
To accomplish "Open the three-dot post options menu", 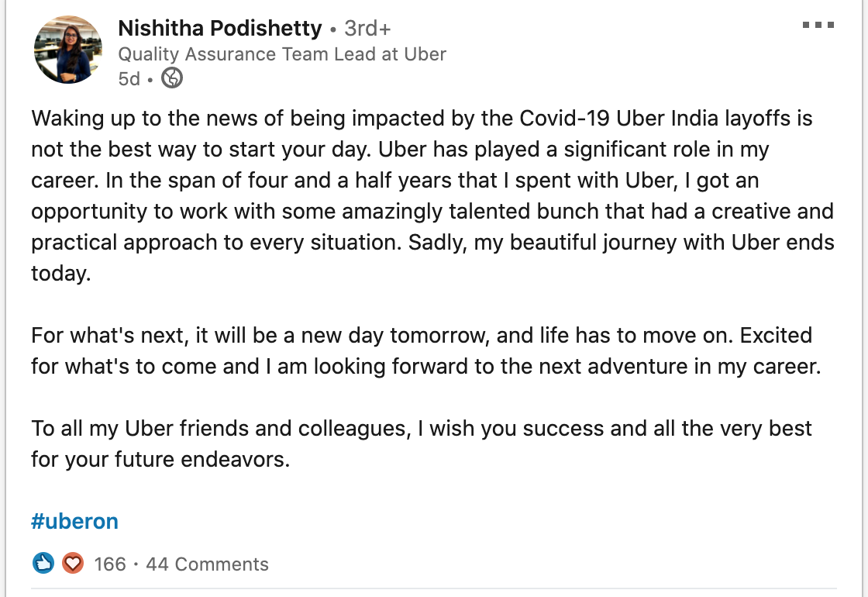I will [x=818, y=25].
